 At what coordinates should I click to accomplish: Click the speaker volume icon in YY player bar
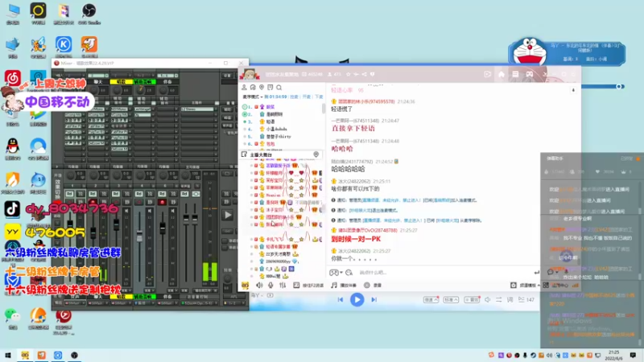(488, 299)
